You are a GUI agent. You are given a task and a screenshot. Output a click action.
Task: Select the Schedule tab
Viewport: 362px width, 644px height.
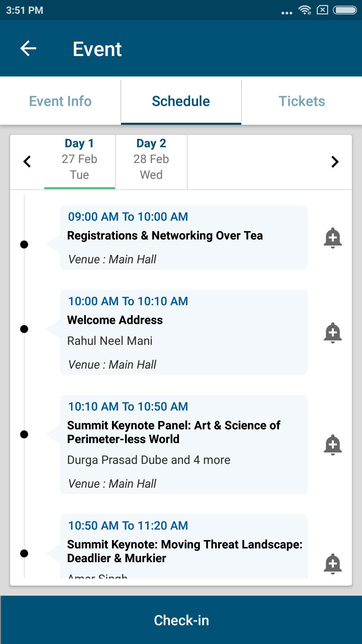181,101
